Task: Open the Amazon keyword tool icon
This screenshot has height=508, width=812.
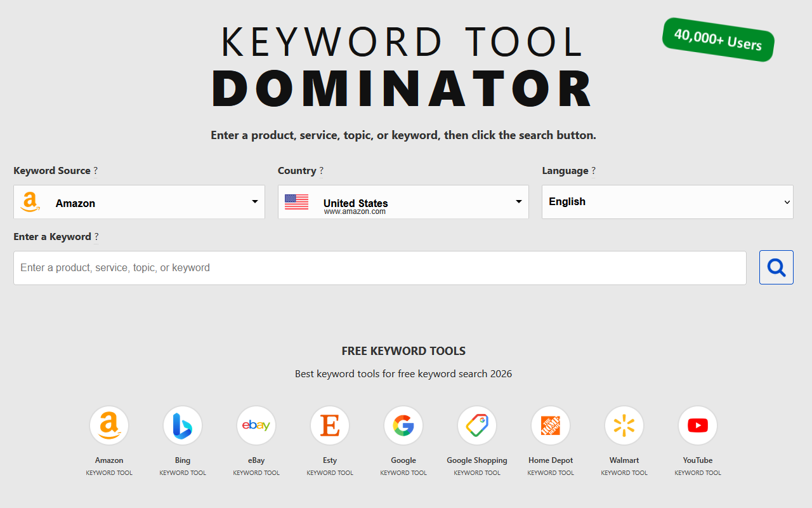Action: 109,425
